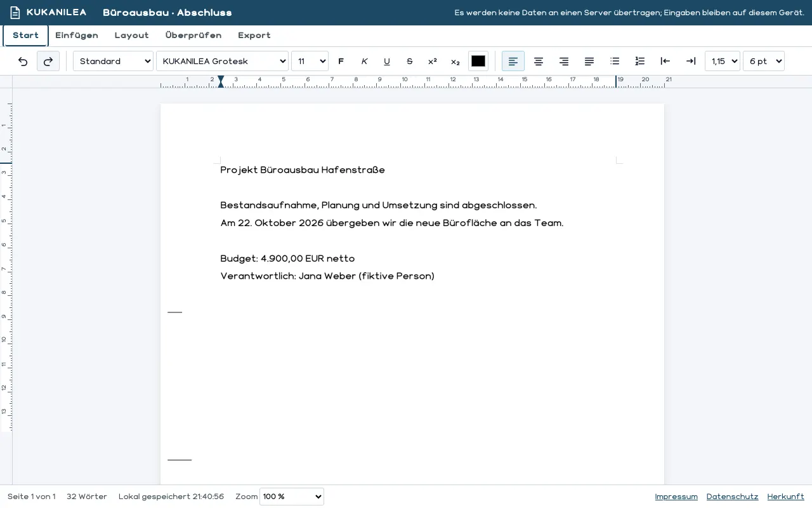The width and height of the screenshot is (812, 508).
Task: Apply subscript formatting
Action: (455, 61)
